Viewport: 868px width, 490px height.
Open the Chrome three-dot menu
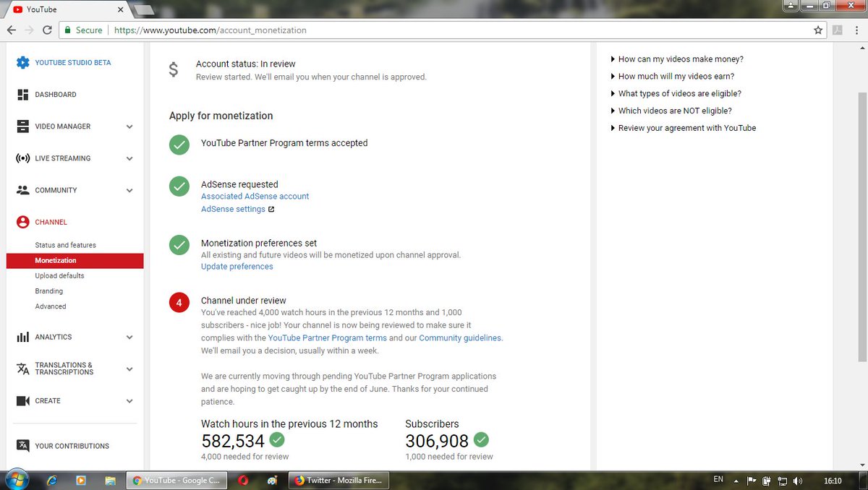tap(856, 30)
